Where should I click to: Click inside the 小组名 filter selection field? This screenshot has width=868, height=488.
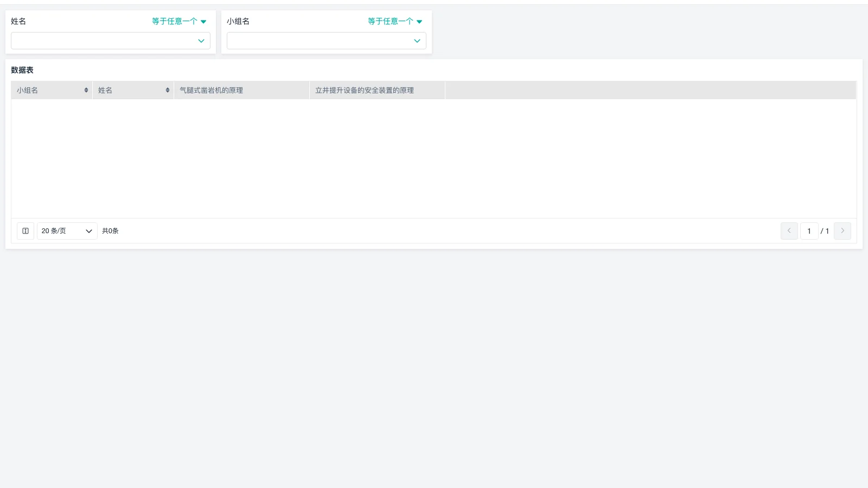[x=319, y=41]
